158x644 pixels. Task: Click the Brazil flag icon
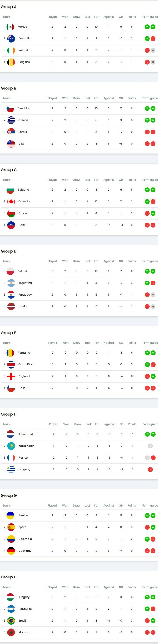pyautogui.click(x=11, y=621)
